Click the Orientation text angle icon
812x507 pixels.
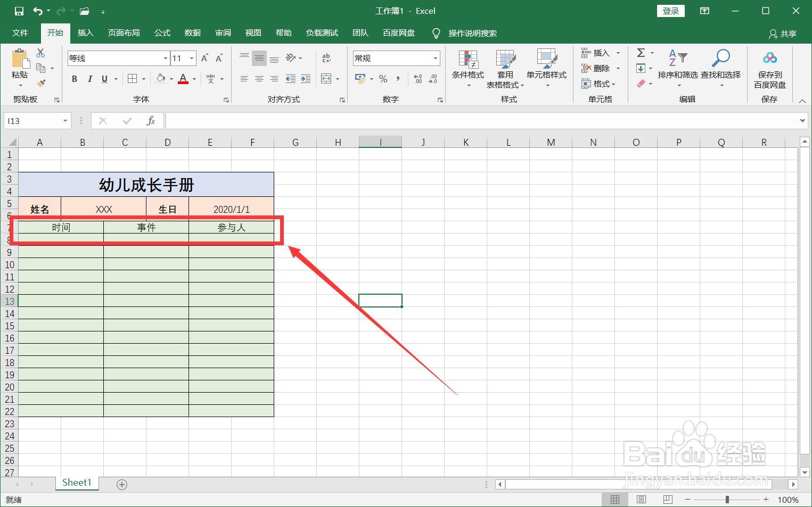(x=291, y=58)
